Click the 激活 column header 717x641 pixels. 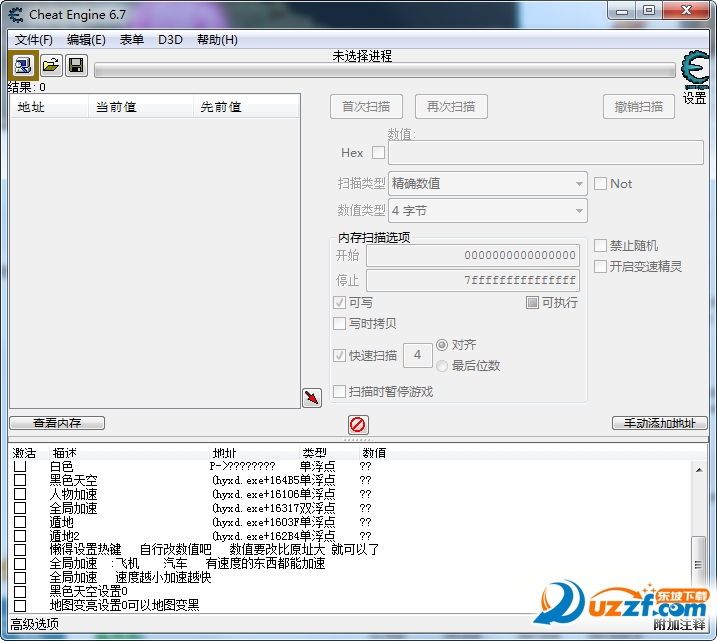coord(24,453)
